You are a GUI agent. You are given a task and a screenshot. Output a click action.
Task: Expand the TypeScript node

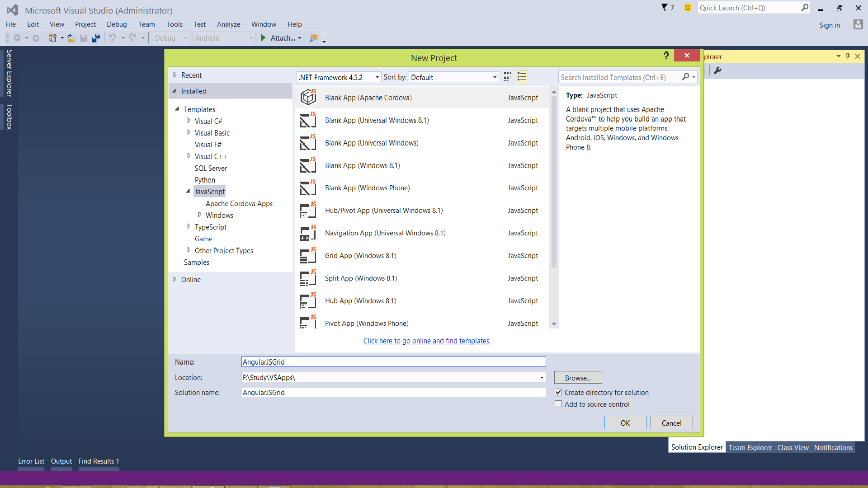click(189, 226)
